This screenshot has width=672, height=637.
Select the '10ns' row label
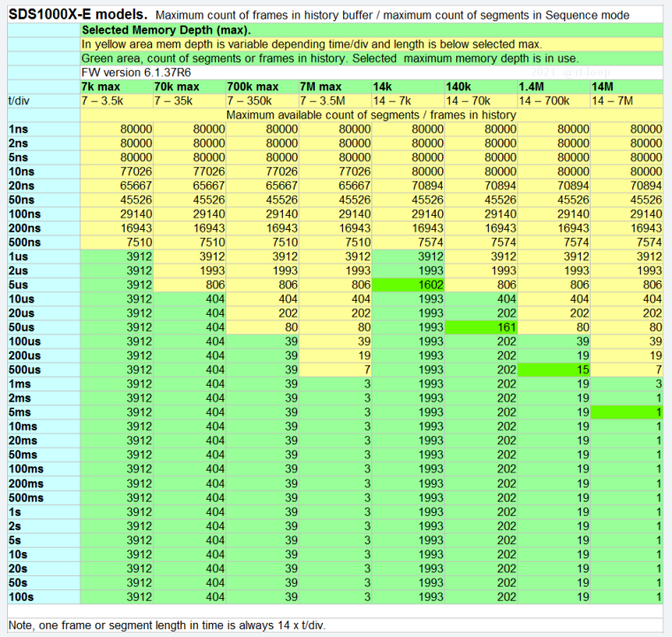[x=43, y=172]
